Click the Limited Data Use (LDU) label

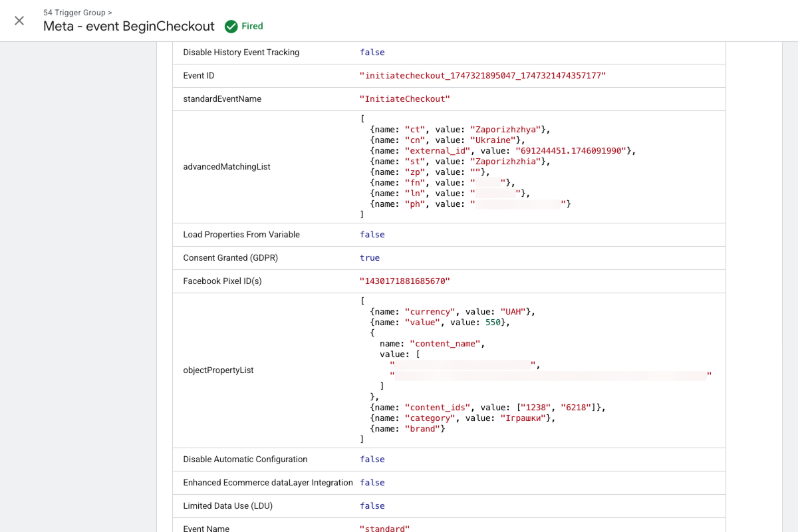point(227,506)
